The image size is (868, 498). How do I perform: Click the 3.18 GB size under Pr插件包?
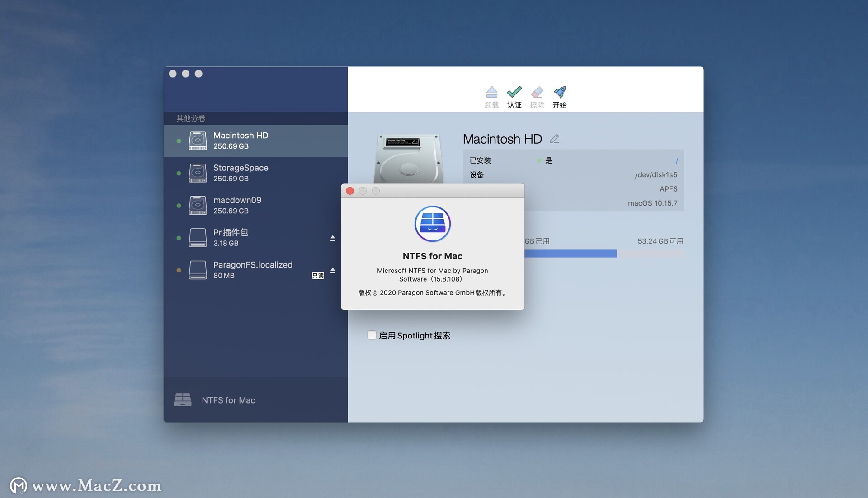(x=226, y=243)
